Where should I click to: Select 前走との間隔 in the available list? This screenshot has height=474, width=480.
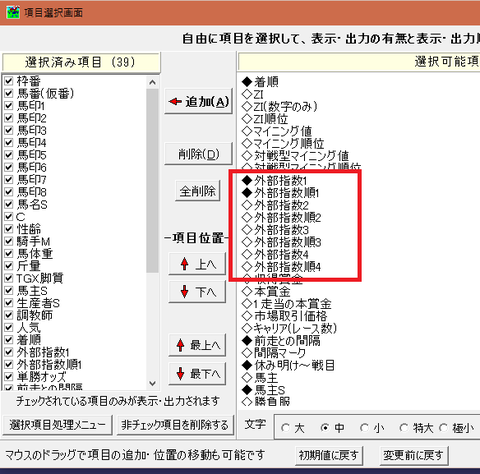point(281,341)
